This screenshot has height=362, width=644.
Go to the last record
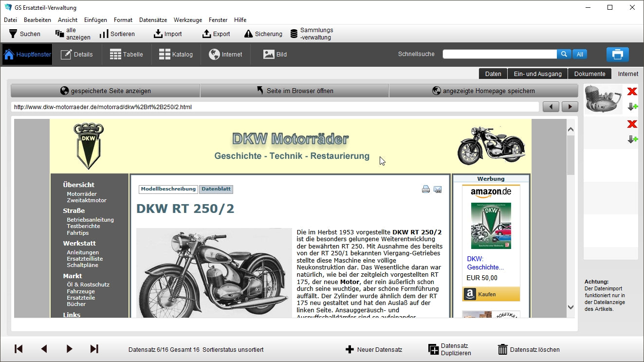(94, 349)
